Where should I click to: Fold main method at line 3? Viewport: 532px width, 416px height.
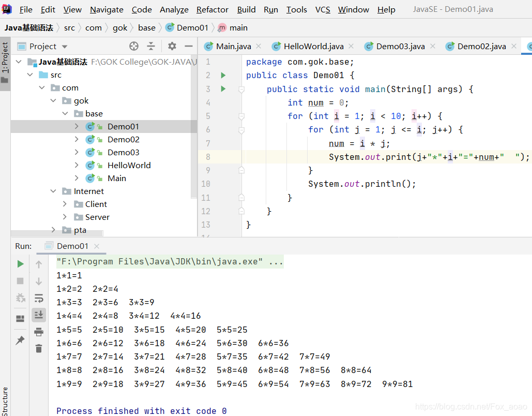241,90
